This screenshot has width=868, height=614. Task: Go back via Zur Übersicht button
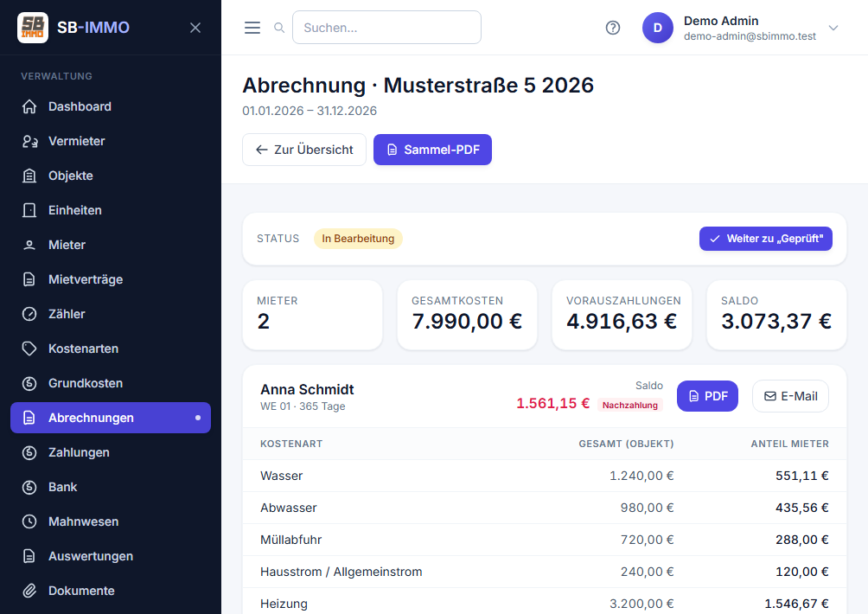click(x=304, y=150)
